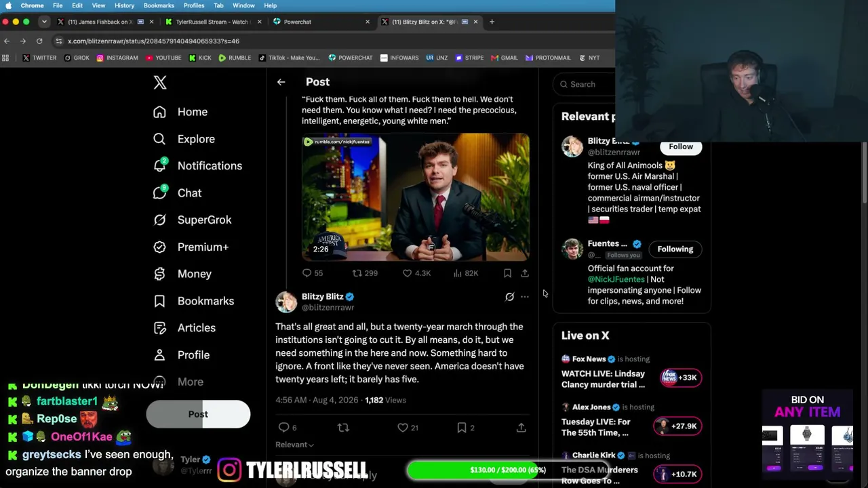Go to Home in the X sidebar

pyautogui.click(x=180, y=112)
